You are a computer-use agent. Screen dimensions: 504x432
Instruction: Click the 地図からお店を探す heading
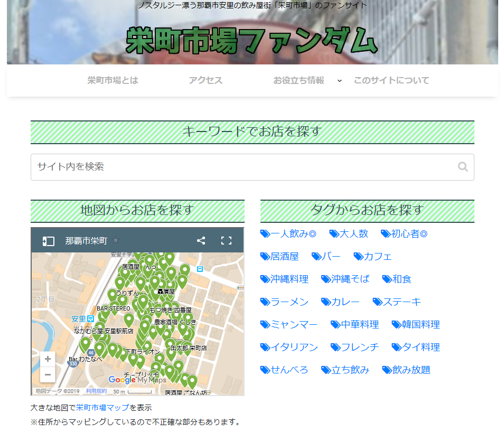point(137,210)
